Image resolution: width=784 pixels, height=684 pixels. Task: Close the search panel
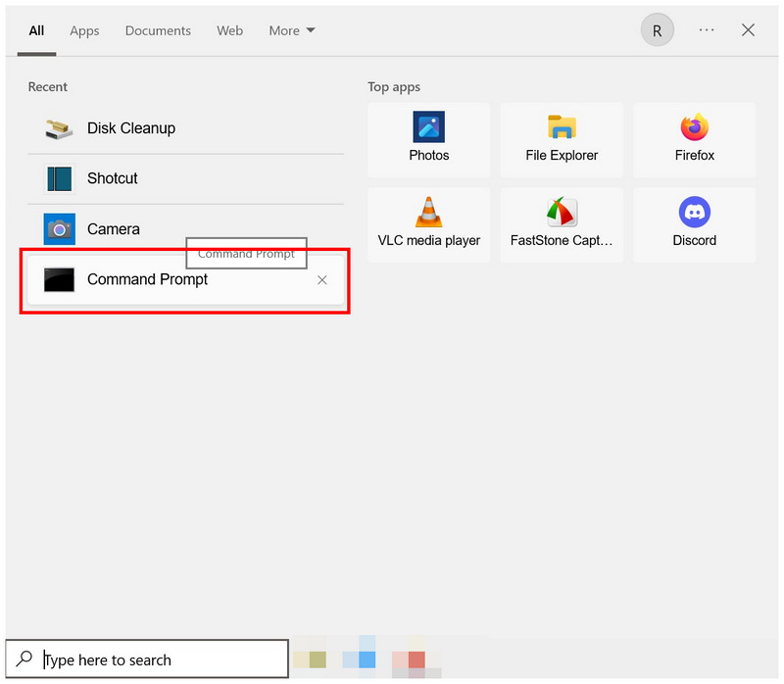(x=748, y=30)
